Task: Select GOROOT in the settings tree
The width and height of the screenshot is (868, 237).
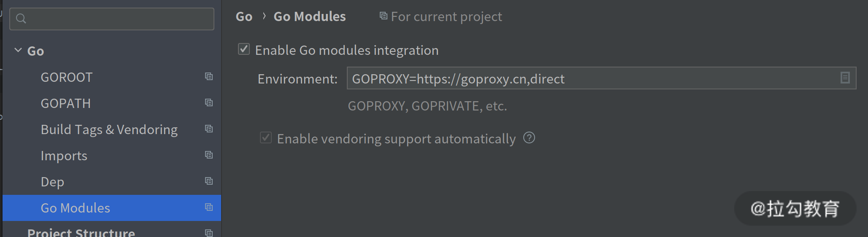Action: pyautogui.click(x=66, y=77)
